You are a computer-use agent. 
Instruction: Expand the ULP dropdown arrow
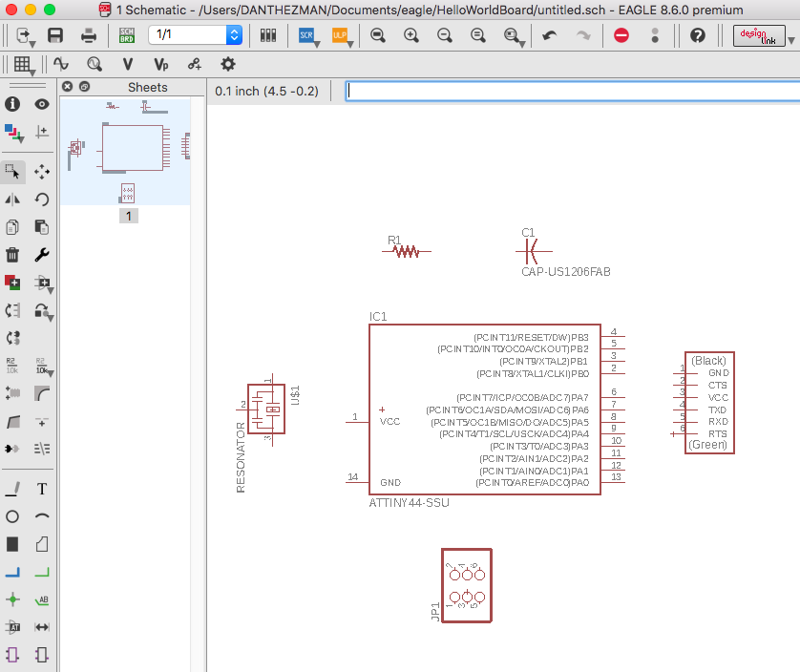[x=350, y=45]
